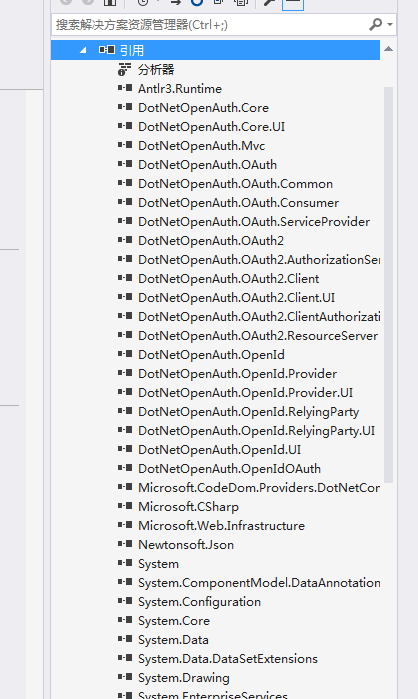Click the System reference icon

click(125, 563)
